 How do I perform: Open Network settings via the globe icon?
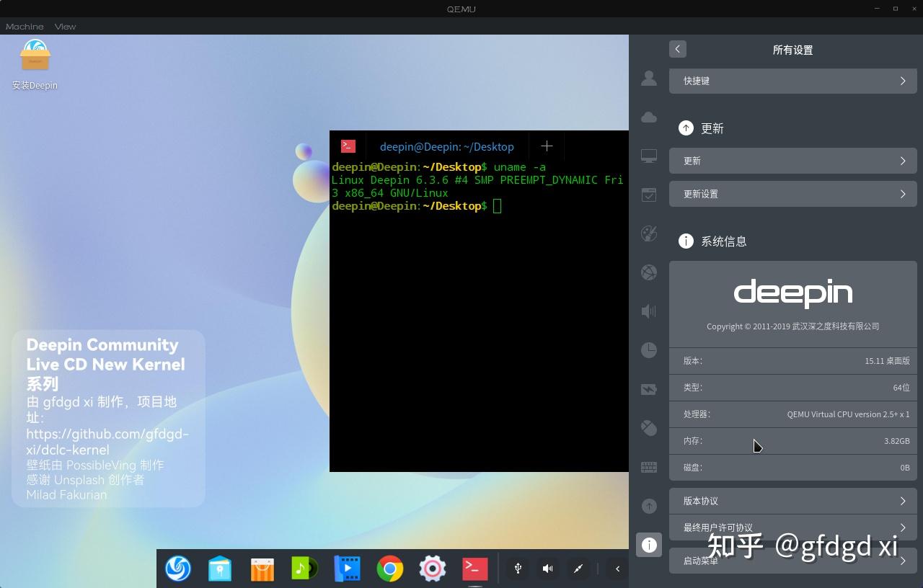pos(648,272)
